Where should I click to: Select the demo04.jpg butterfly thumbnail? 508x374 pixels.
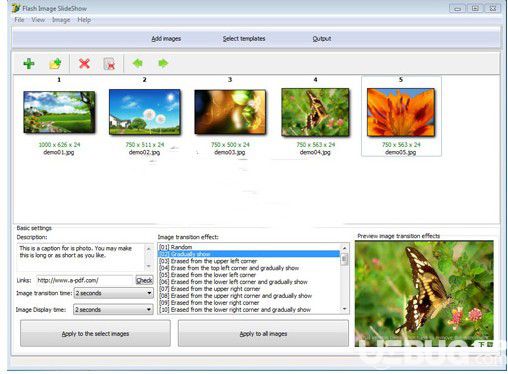coord(315,112)
